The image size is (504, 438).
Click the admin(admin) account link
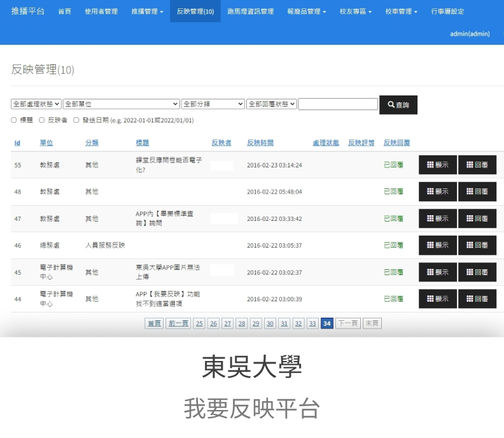tap(470, 34)
